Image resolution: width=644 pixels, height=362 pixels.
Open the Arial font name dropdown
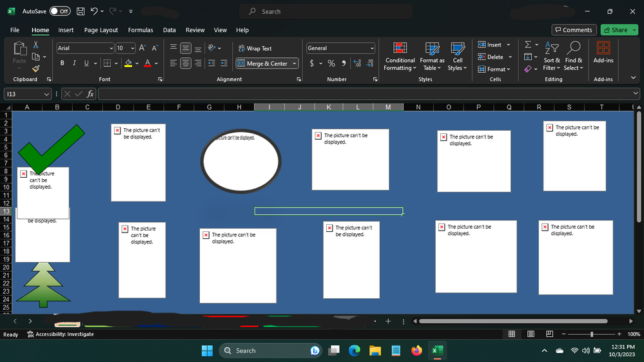tap(111, 48)
